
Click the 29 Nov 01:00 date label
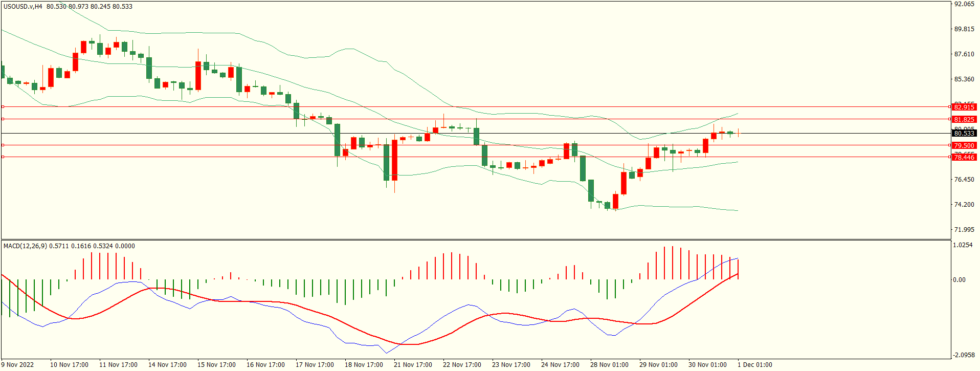coord(658,365)
